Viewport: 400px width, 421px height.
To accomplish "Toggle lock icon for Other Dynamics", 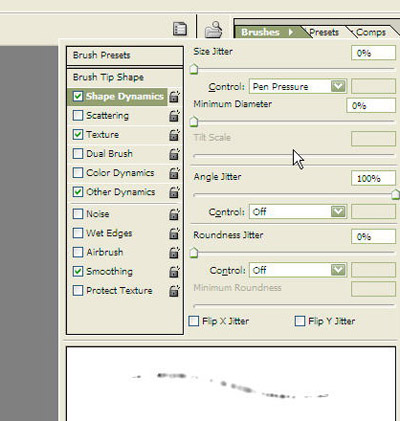I will [174, 192].
